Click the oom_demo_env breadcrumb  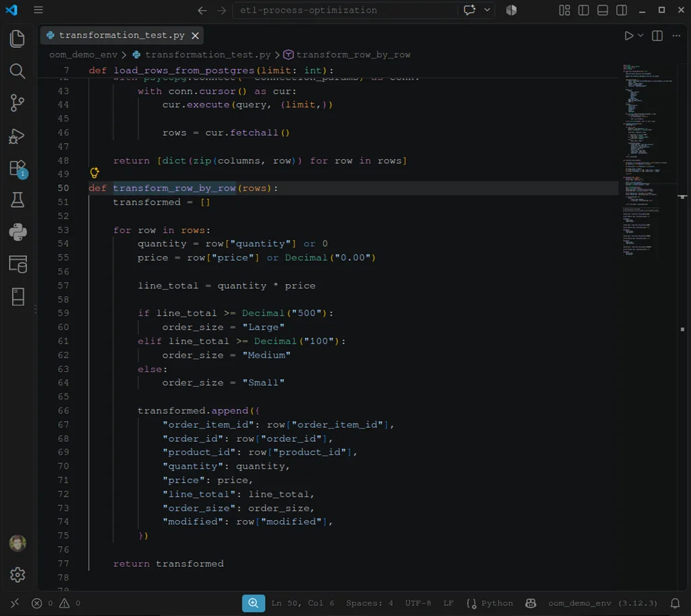point(83,55)
